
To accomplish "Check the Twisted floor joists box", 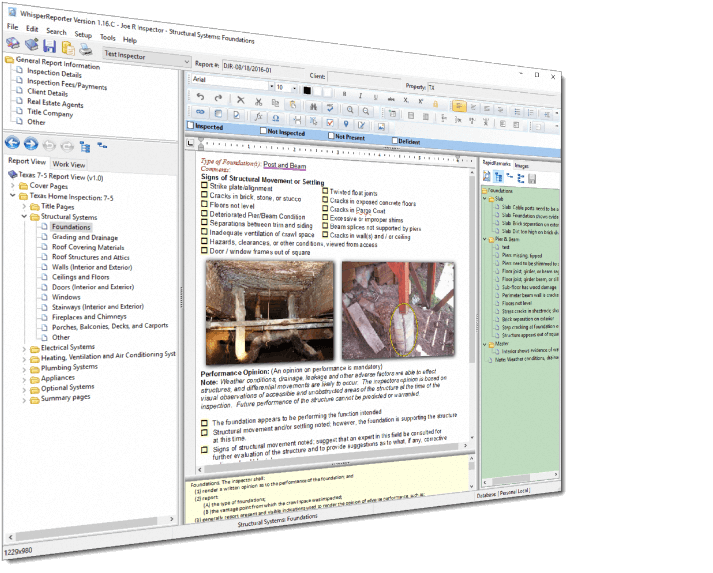I will click(x=325, y=191).
